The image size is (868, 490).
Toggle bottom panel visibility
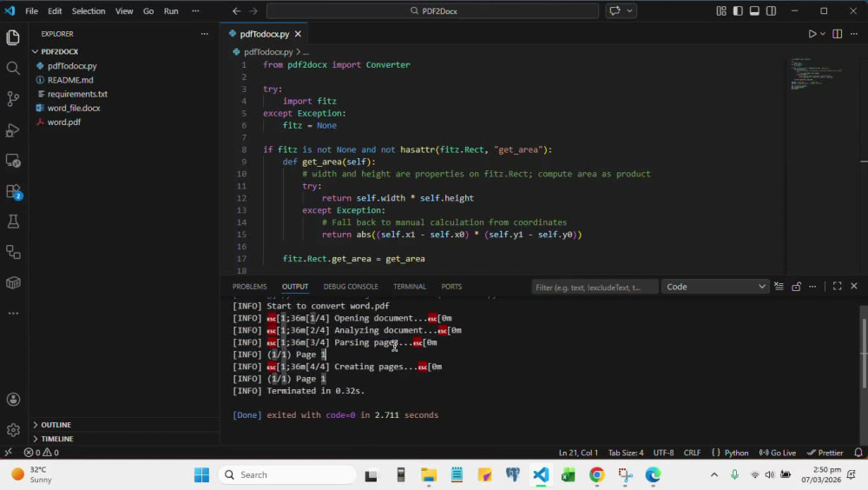click(x=754, y=11)
